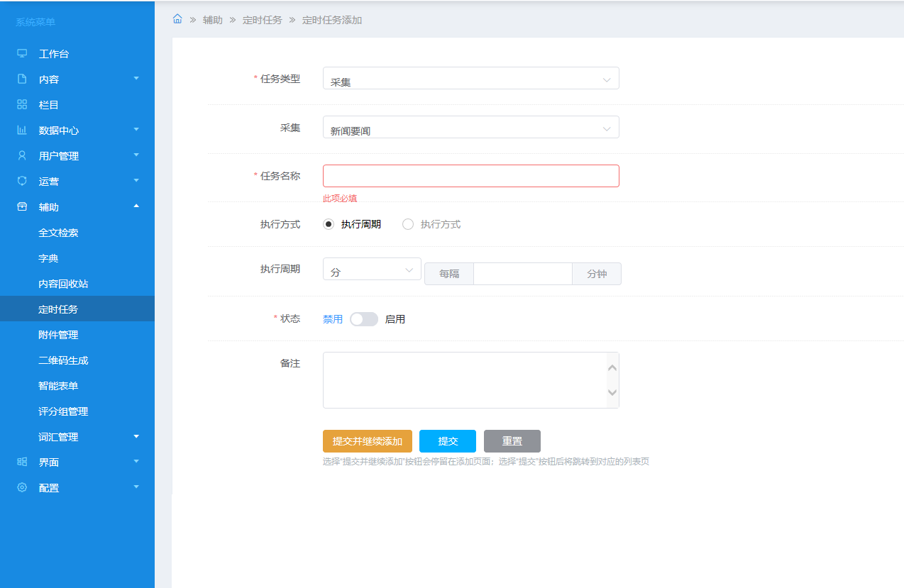Click the 启用 status label
The image size is (904, 588).
click(x=395, y=319)
